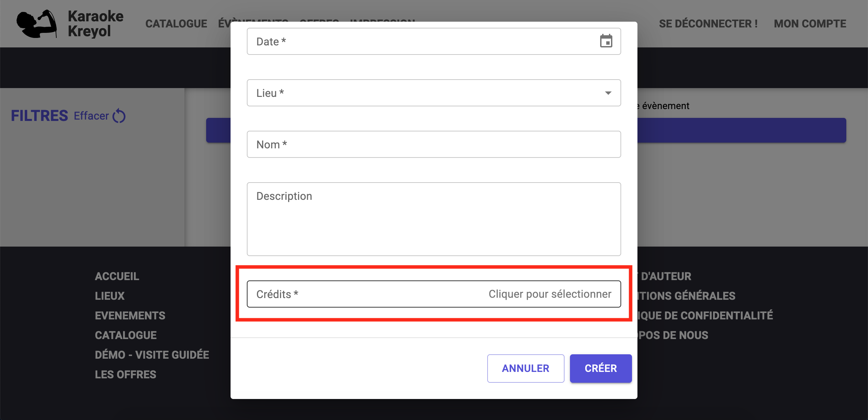The image size is (868, 420).
Task: Go to LES OFFRES footer link
Action: coord(125,375)
